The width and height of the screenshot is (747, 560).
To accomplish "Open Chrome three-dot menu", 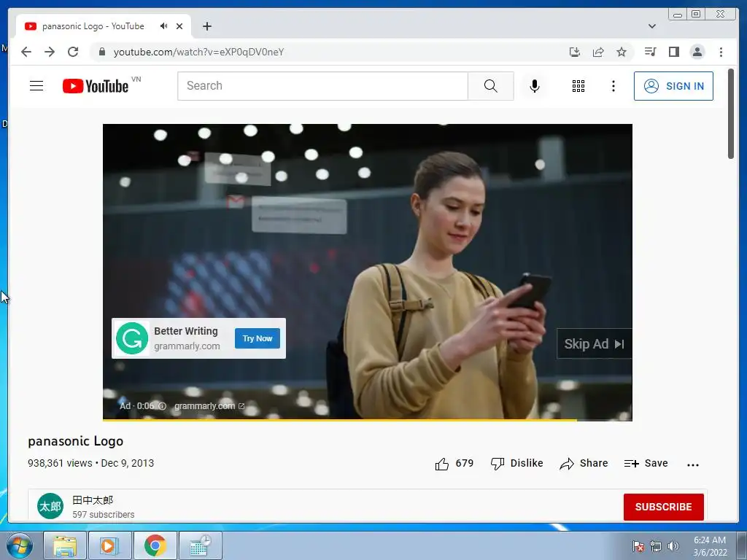I will click(721, 52).
